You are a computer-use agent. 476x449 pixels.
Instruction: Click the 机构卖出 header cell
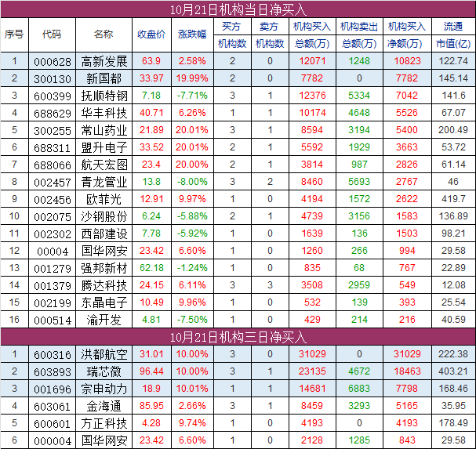coord(359,27)
